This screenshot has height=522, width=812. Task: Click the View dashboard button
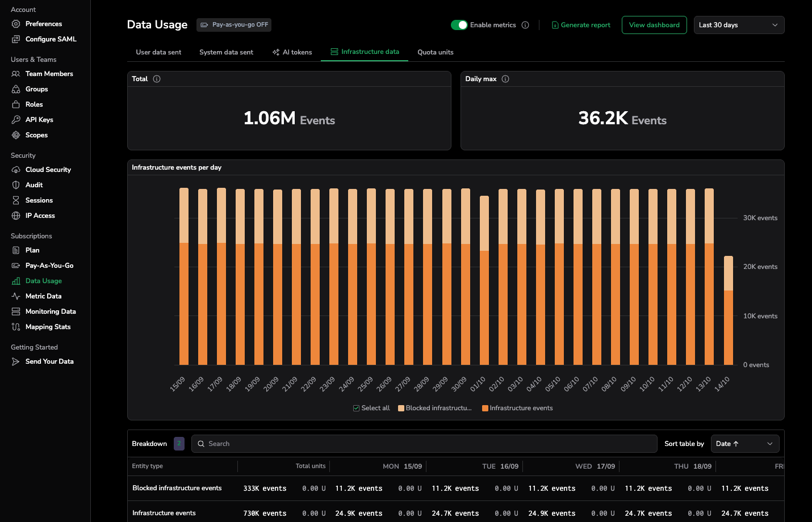(654, 25)
